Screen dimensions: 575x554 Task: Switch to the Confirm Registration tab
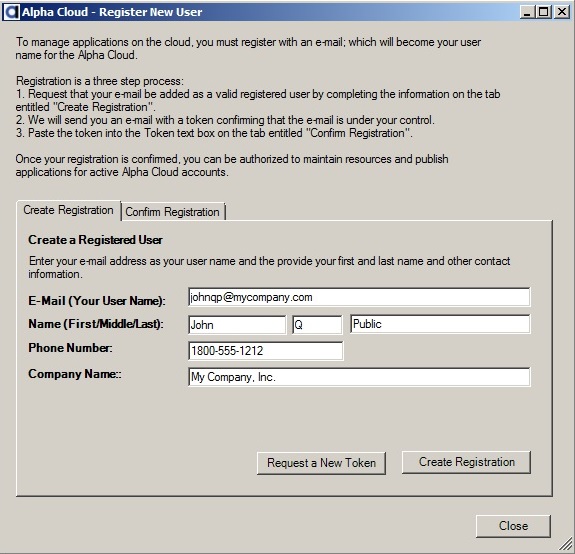click(x=173, y=212)
